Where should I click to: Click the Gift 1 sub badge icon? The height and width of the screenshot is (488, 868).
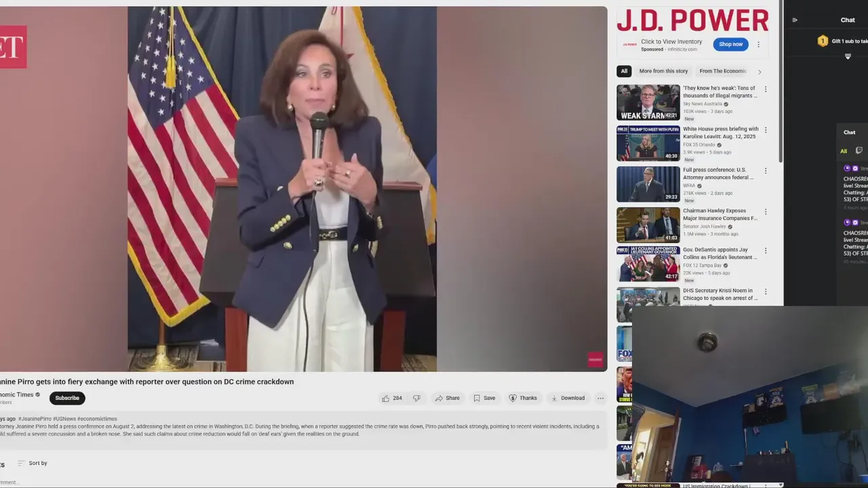823,41
